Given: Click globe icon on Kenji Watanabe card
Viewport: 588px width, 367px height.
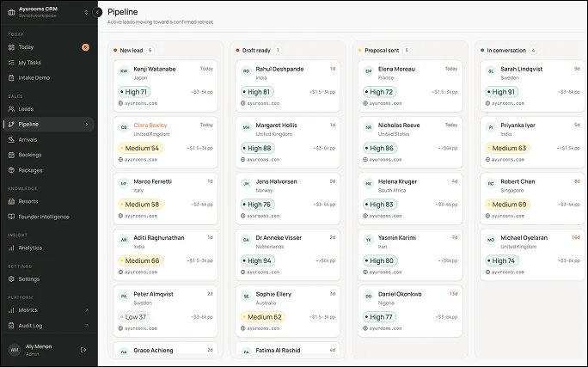Looking at the screenshot, I should click(120, 103).
